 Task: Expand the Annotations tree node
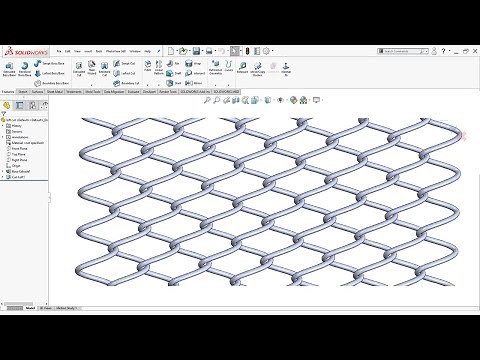(3, 137)
